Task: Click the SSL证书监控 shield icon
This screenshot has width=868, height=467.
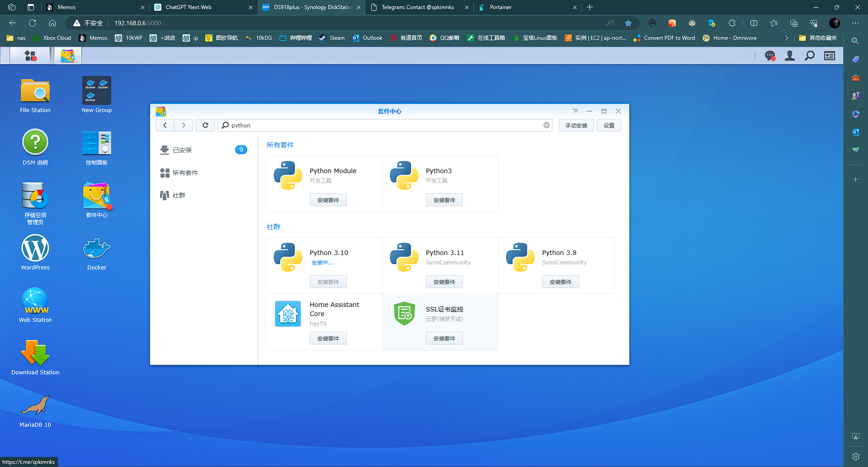Action: pos(404,314)
